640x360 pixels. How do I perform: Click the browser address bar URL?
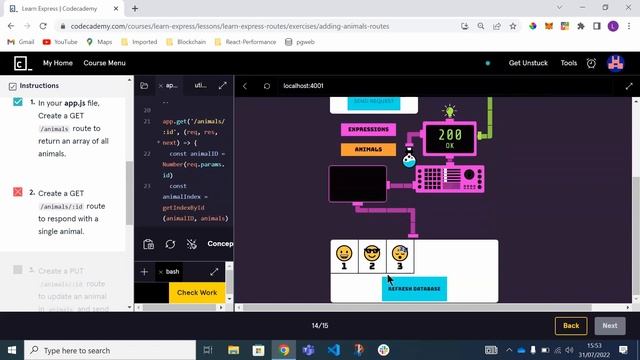pyautogui.click(x=230, y=26)
